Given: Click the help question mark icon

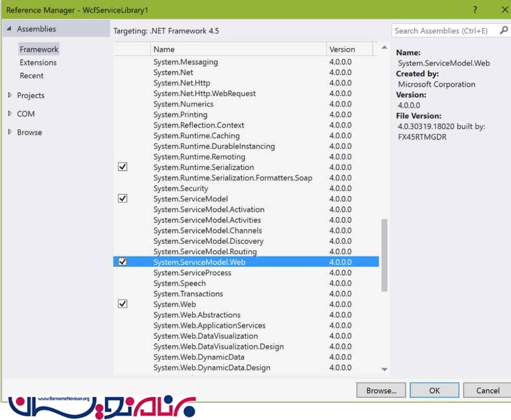Looking at the screenshot, I should 475,10.
